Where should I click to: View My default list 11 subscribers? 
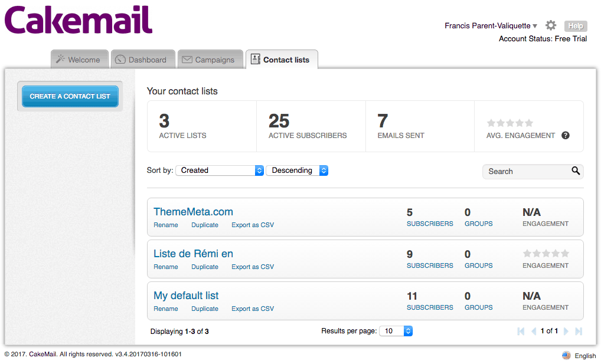pos(430,301)
